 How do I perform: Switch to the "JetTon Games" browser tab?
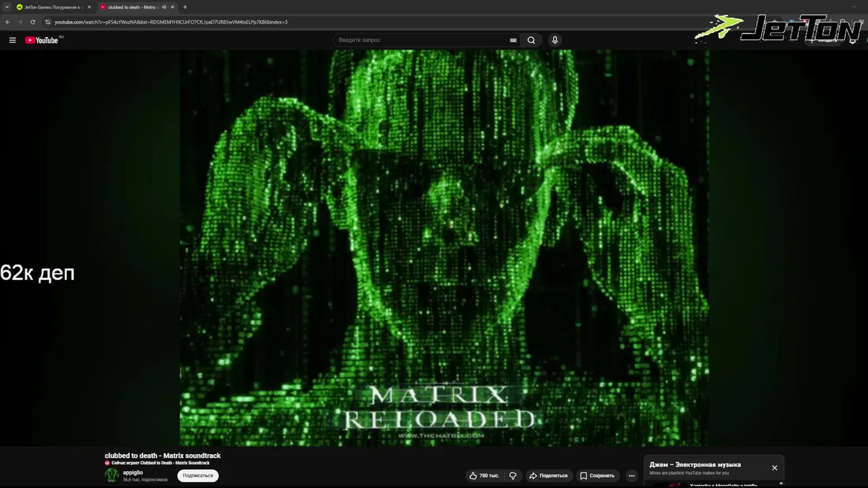click(53, 7)
